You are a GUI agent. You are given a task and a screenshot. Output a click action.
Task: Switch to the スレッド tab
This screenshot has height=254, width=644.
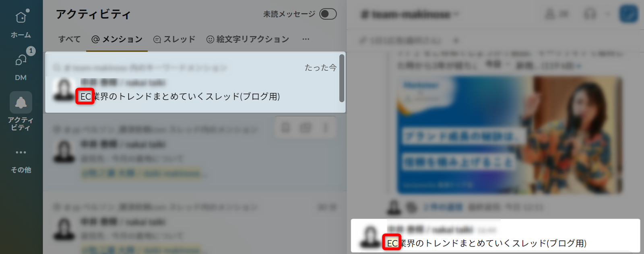174,39
